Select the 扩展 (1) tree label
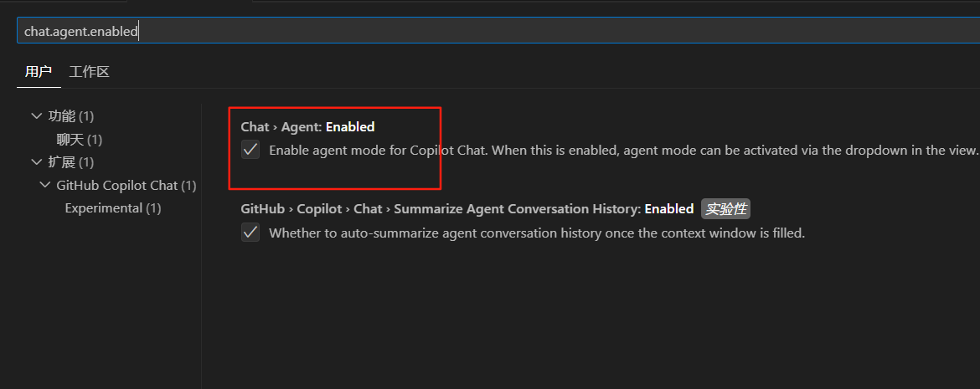Viewport: 980px width, 389px height. click(70, 162)
